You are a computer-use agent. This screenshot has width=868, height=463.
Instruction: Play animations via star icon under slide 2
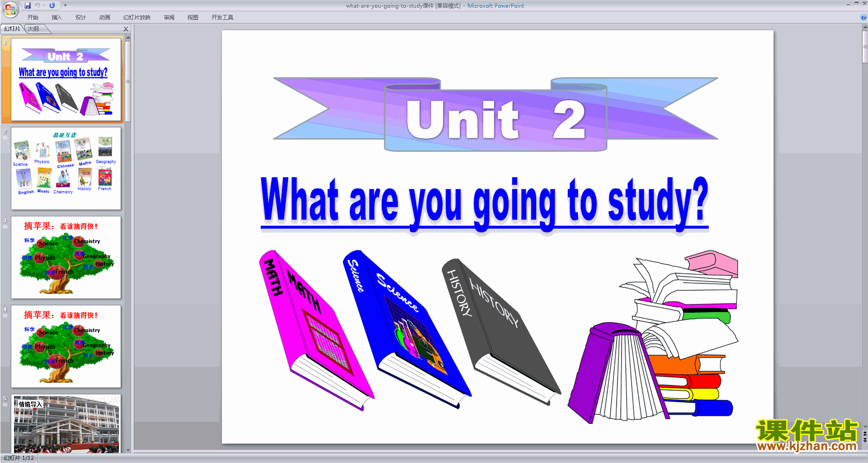click(x=5, y=137)
